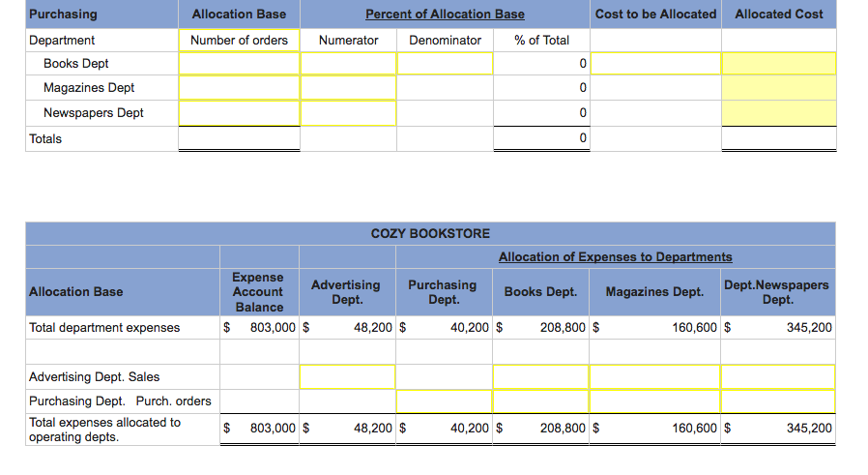868x475 pixels.
Task: Click Purchasing Dept. orders cell under Purchasing Dept.
Action: tap(444, 401)
